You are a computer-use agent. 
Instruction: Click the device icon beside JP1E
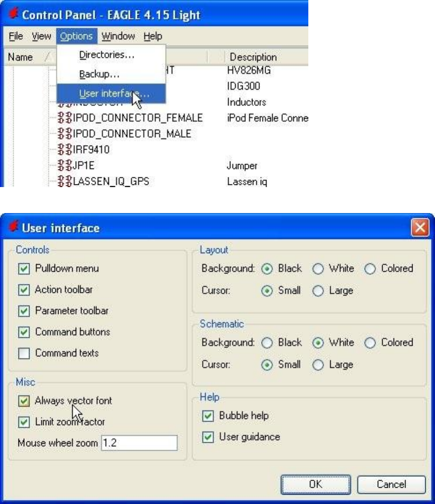[x=65, y=166]
